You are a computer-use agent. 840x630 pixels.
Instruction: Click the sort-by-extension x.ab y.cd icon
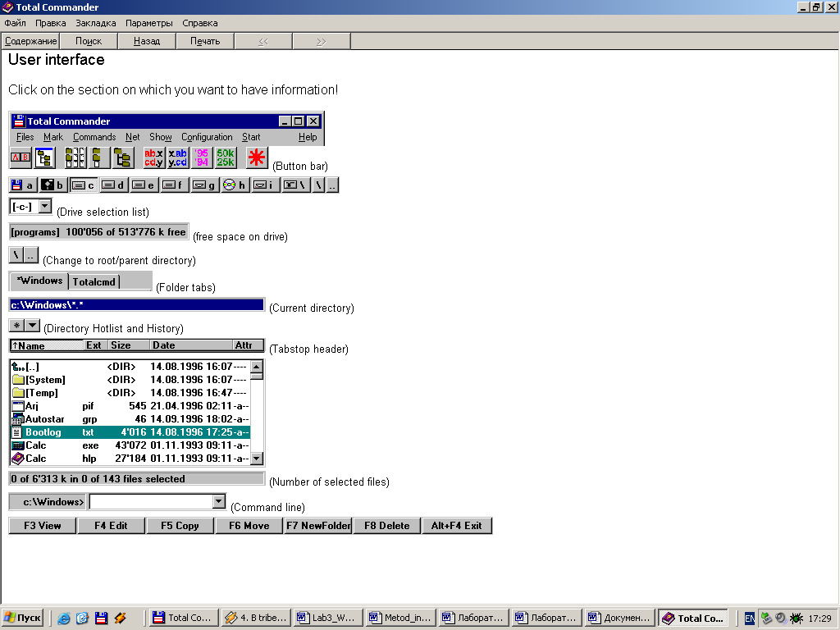click(177, 158)
